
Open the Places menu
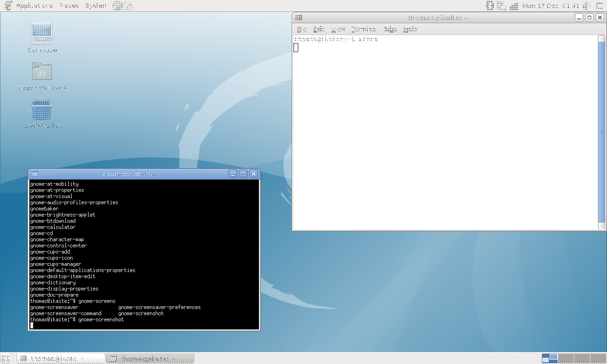(x=69, y=6)
